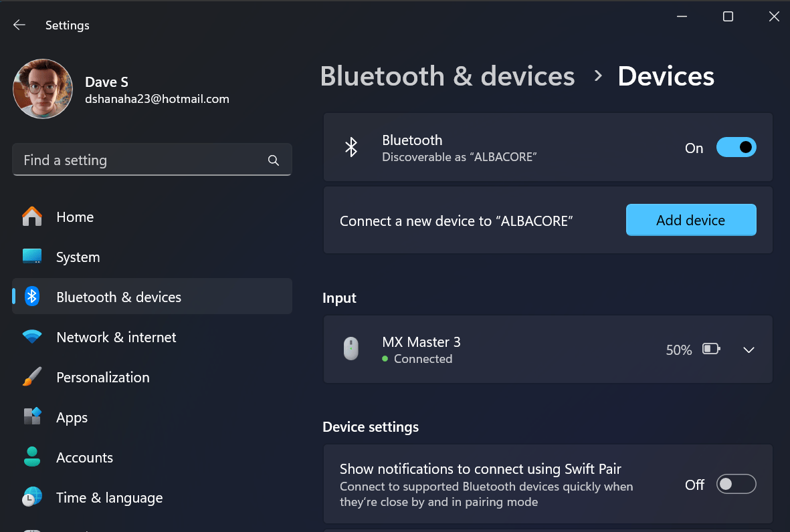Click the Bluetooth & devices sidebar icon
790x532 pixels.
[x=31, y=296]
